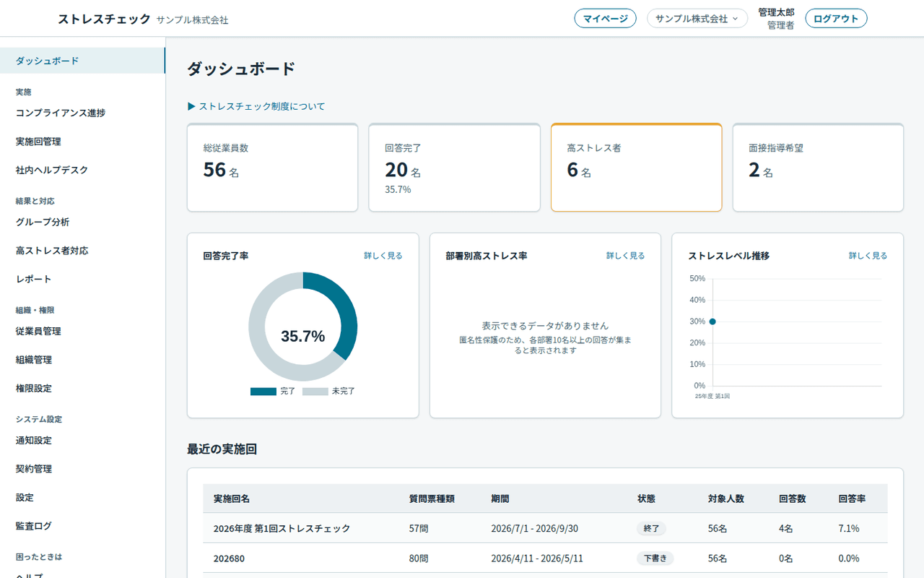Viewport: 924px width, 578px height.
Task: Click the ログアウト button
Action: coord(836,19)
